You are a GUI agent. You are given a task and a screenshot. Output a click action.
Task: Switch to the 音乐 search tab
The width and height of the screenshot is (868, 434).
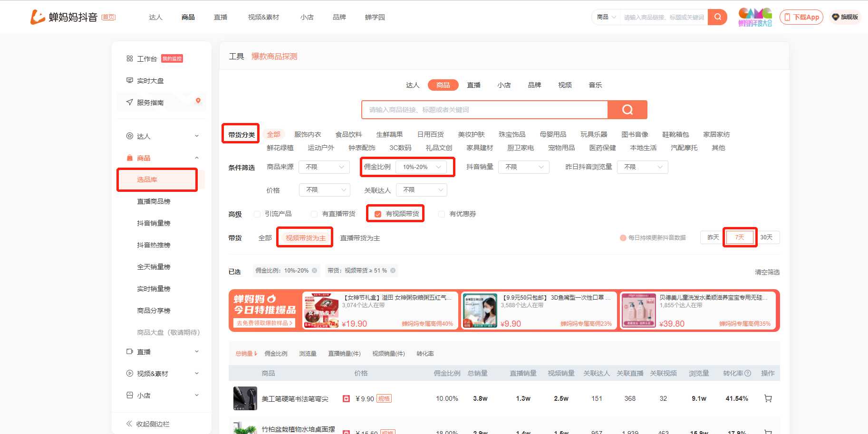595,85
